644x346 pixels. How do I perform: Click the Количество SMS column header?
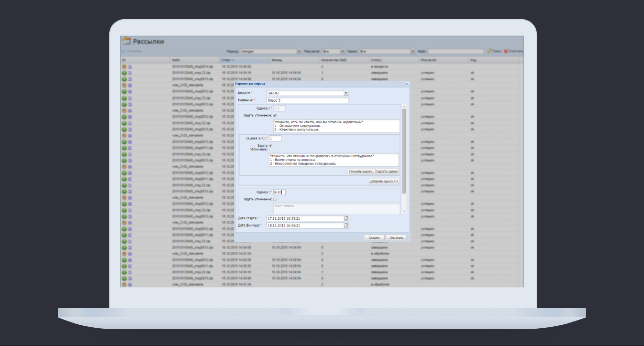tap(333, 60)
